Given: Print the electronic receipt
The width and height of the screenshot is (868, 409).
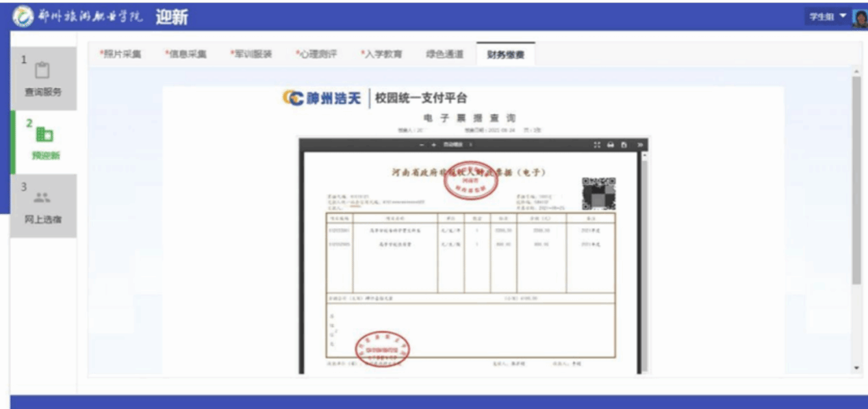Looking at the screenshot, I should pos(610,145).
